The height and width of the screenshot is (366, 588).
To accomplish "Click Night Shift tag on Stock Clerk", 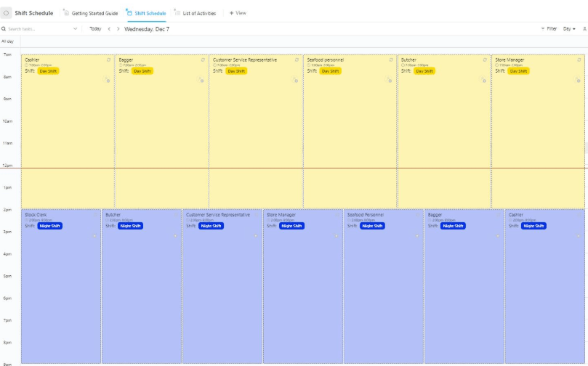I will pos(50,226).
